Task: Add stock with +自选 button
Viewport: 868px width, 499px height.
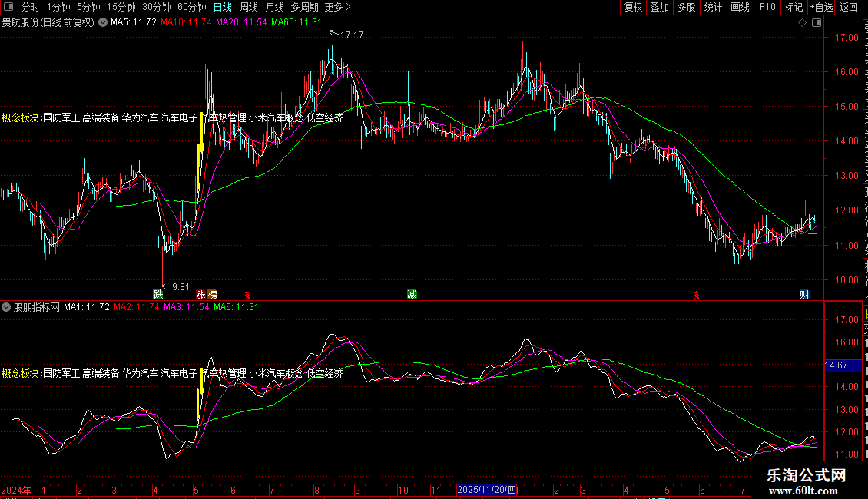Action: 821,7
